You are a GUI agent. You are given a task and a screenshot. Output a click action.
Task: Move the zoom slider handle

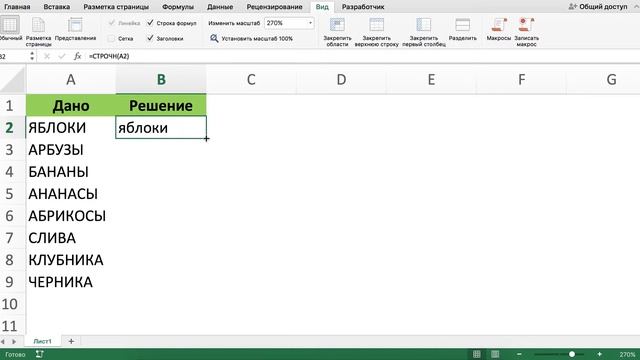572,354
